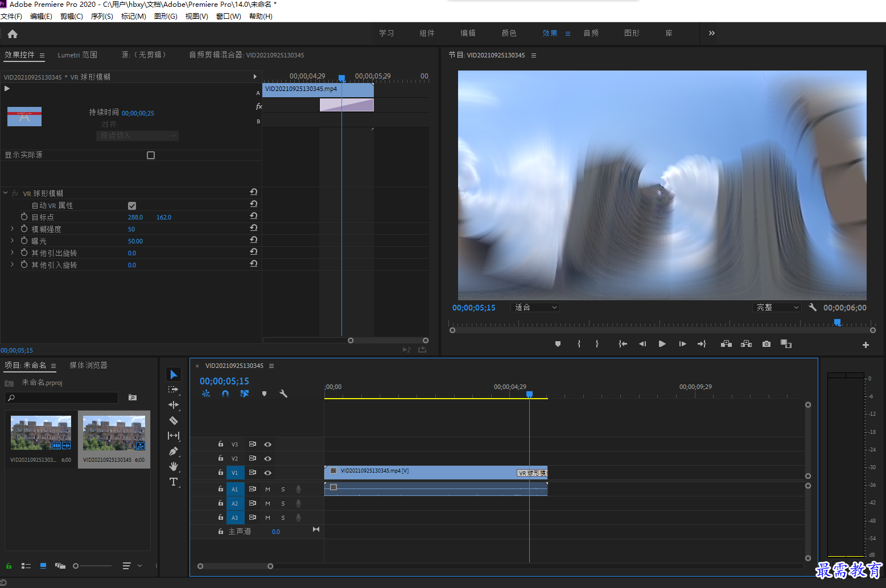Open the 终点切入 alignment dropdown
Screen dimensions: 886x588
point(137,135)
